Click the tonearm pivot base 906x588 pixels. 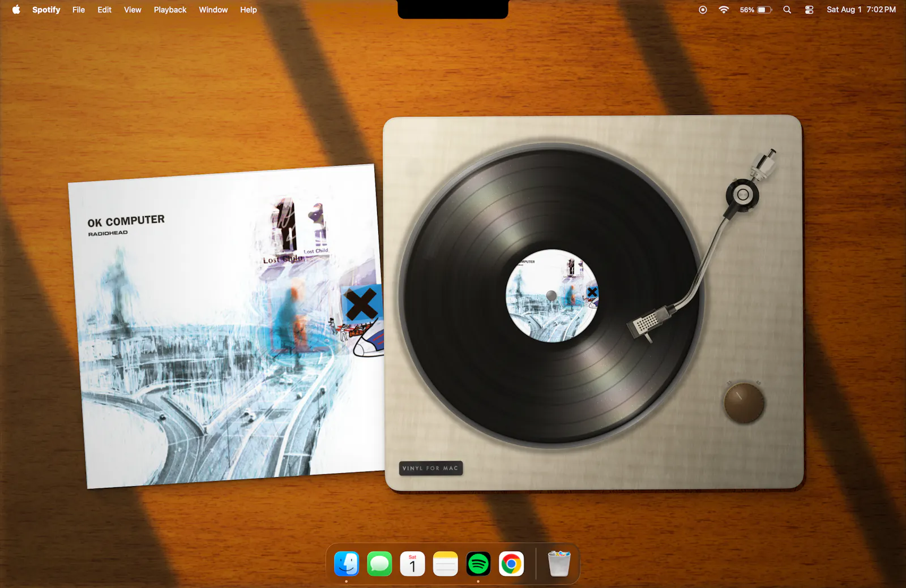click(x=742, y=195)
